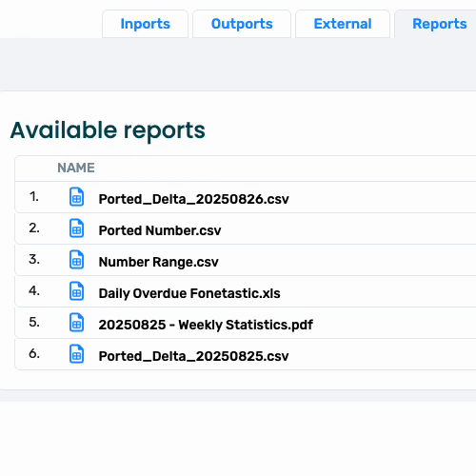Click row number 2.
The width and height of the screenshot is (476, 476).
[x=34, y=228]
